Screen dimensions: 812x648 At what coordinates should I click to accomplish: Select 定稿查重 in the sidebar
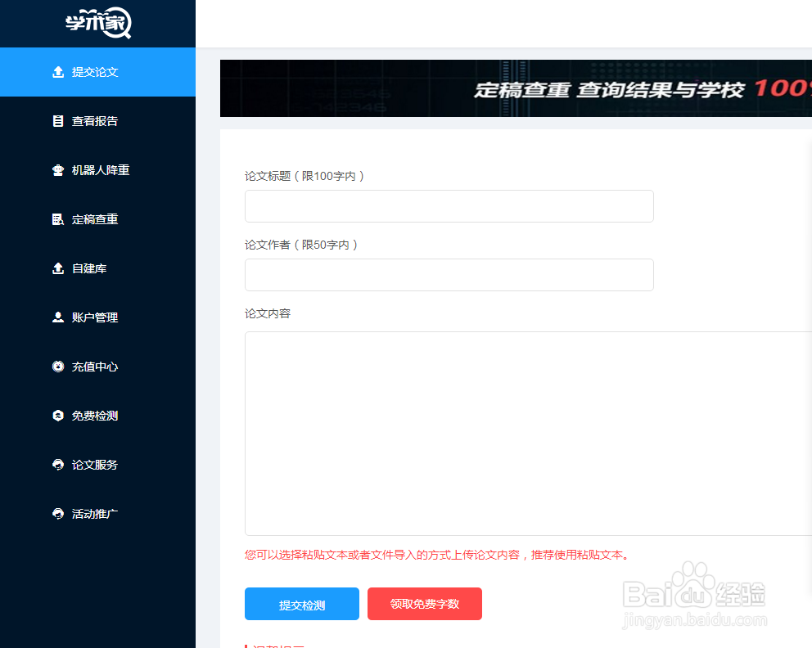coord(98,219)
